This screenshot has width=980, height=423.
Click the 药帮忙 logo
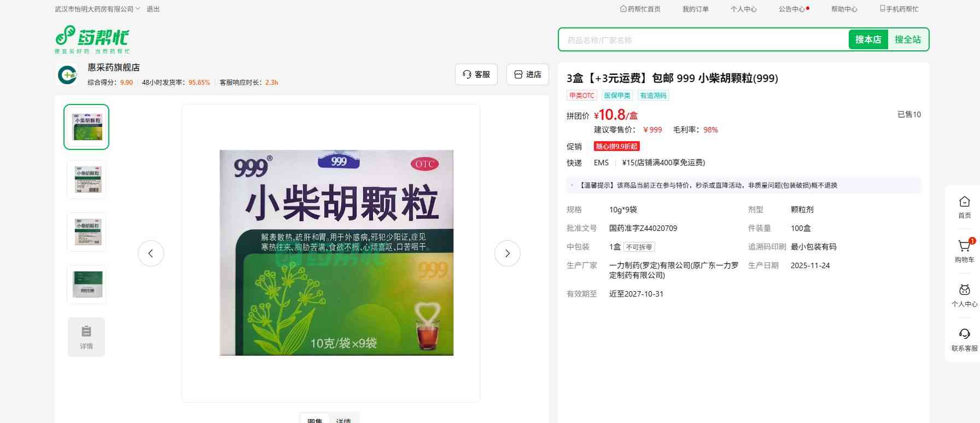click(92, 39)
